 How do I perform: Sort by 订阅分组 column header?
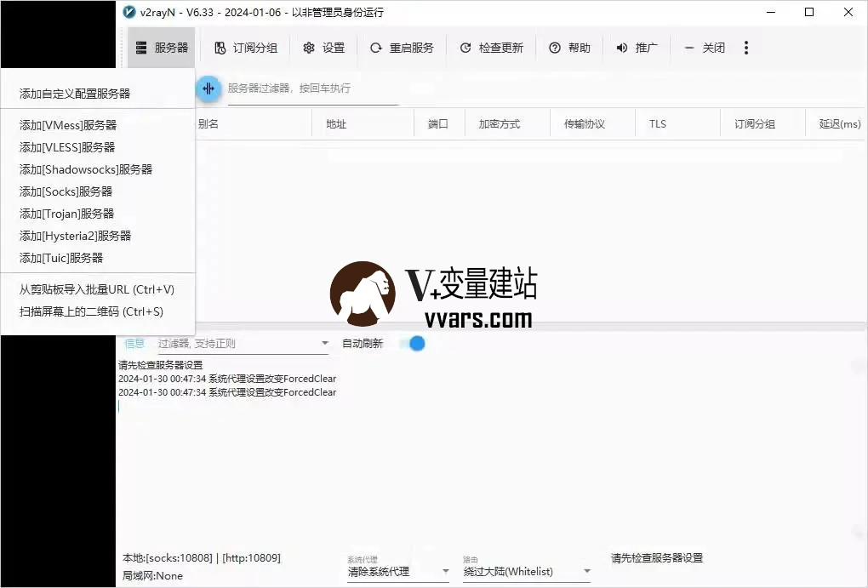[755, 124]
